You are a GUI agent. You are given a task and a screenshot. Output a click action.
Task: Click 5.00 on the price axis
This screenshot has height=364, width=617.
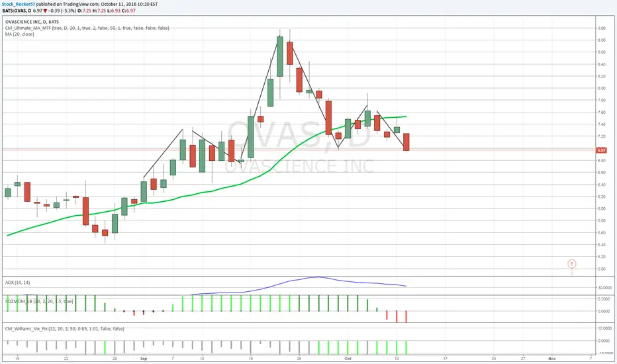click(x=601, y=269)
